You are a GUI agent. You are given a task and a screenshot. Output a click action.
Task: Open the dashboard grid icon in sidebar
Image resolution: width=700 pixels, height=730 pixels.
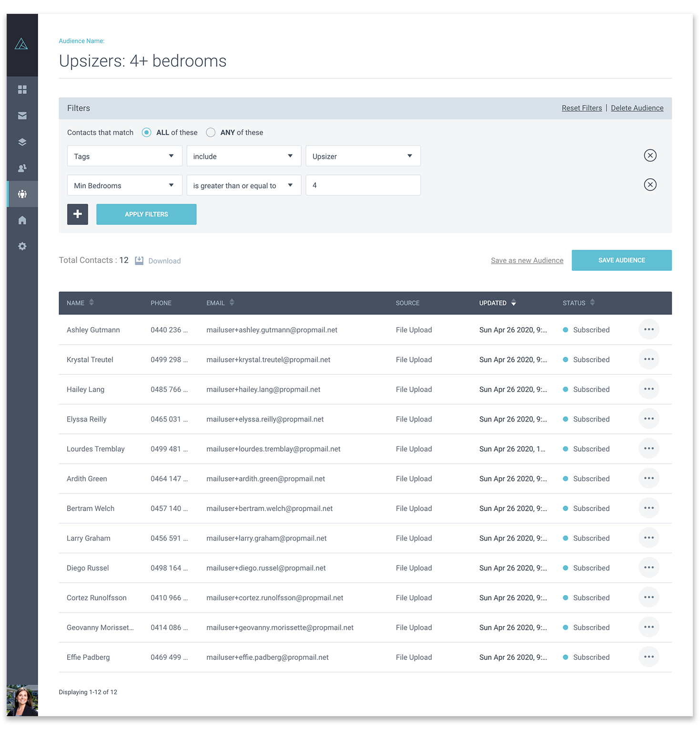coord(22,90)
